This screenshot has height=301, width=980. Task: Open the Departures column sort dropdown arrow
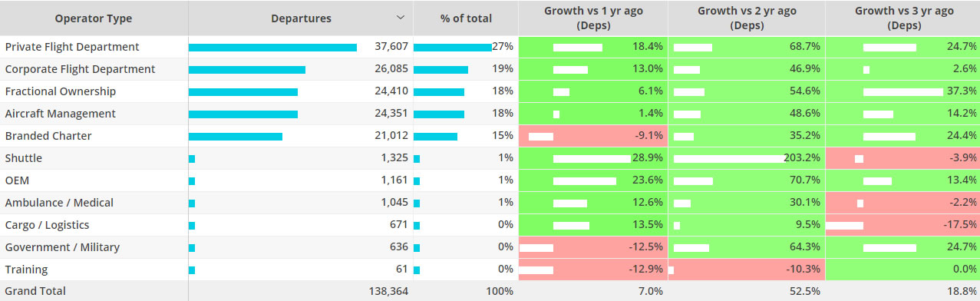tap(400, 18)
